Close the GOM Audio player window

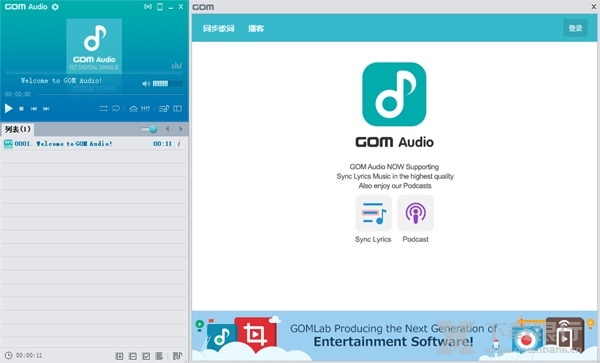181,7
